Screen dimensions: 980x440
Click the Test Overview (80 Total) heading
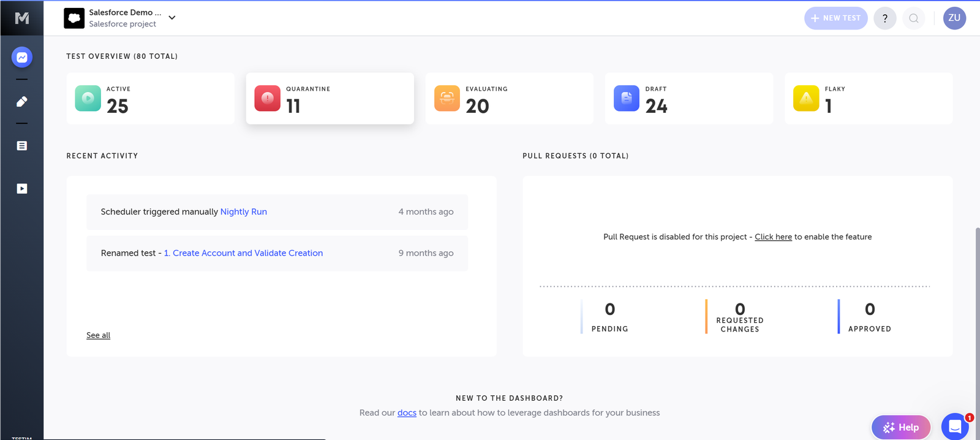pyautogui.click(x=122, y=56)
